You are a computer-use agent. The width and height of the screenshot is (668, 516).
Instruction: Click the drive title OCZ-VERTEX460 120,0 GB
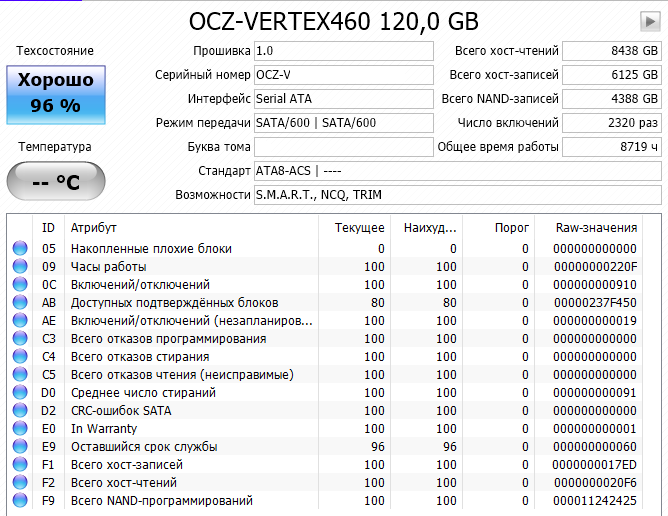tap(334, 21)
